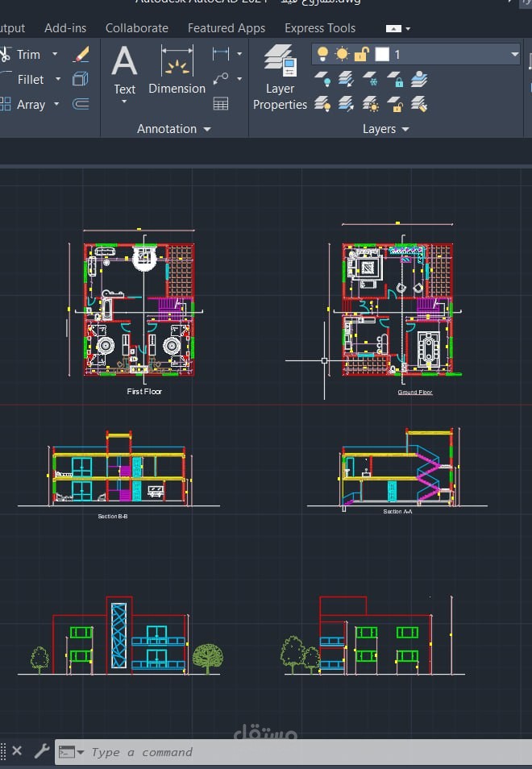This screenshot has height=769, width=532.
Task: Expand the Text tool dropdown
Action: [125, 102]
